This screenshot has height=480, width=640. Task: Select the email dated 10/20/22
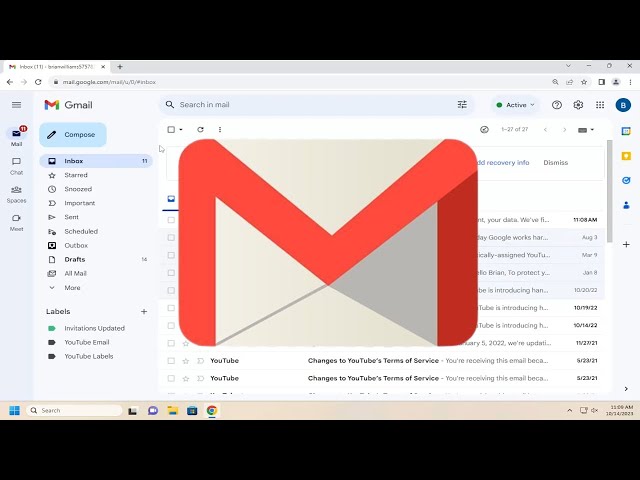pos(171,290)
